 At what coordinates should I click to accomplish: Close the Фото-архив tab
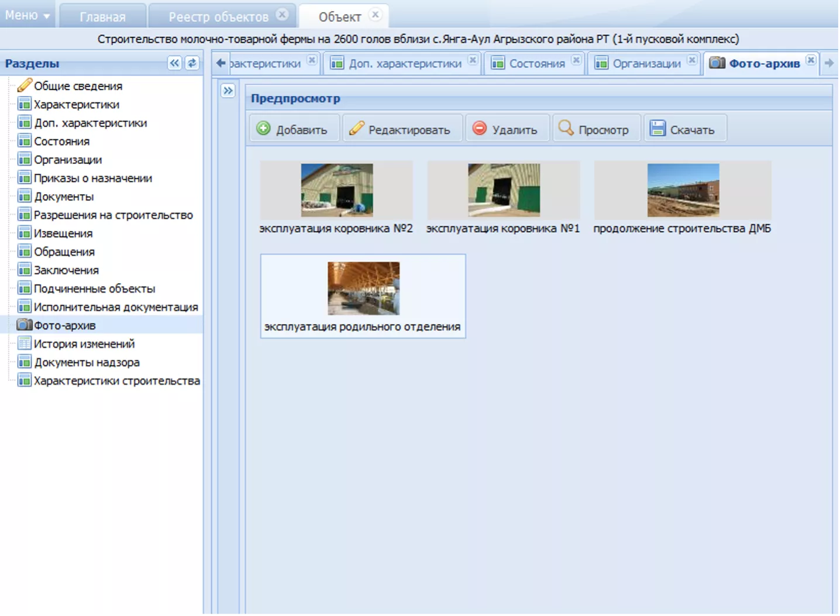(811, 60)
